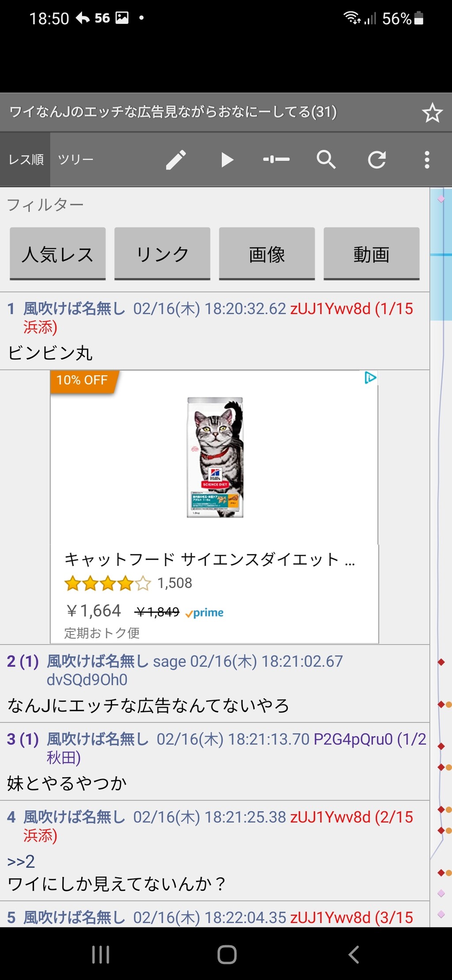Tap the pencil icon to write a reply
The height and width of the screenshot is (980, 452).
pyautogui.click(x=176, y=159)
